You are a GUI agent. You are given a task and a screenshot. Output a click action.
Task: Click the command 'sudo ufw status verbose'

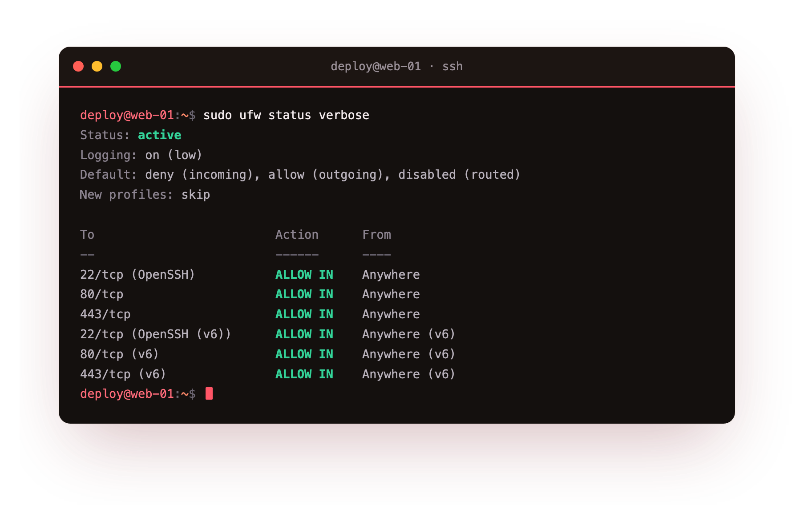[286, 115]
